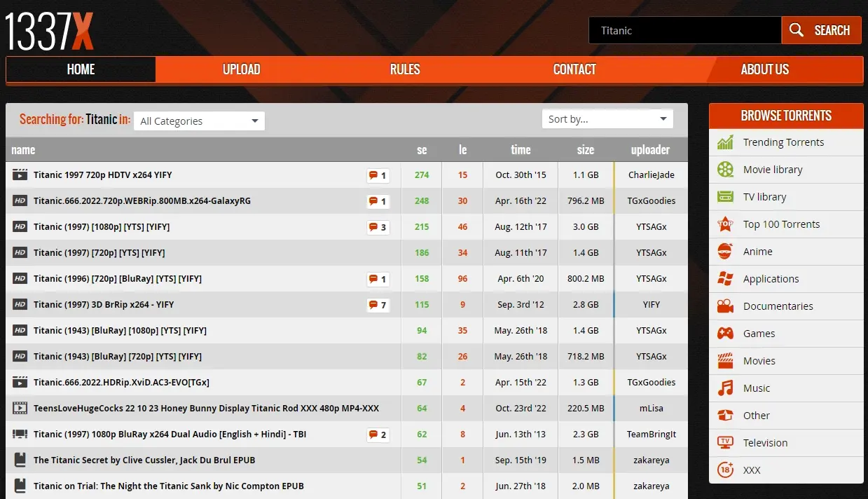Click the 1337X site logo
Viewport: 868px width, 499px height.
coord(49,31)
